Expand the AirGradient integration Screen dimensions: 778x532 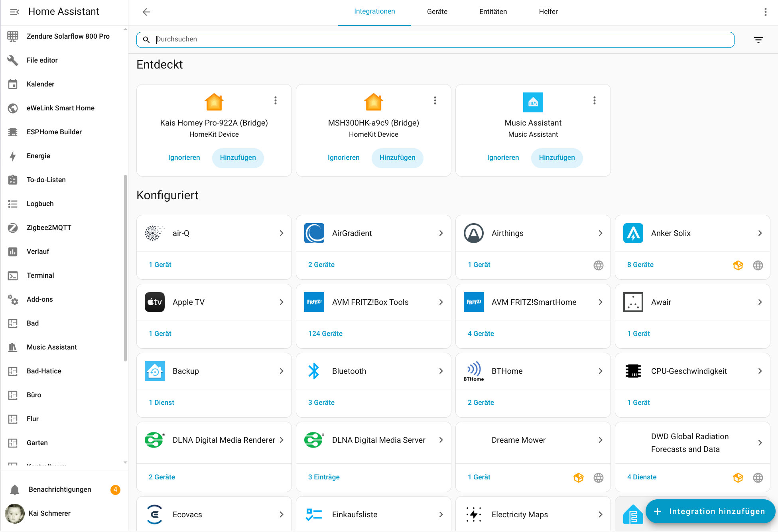[x=441, y=233]
